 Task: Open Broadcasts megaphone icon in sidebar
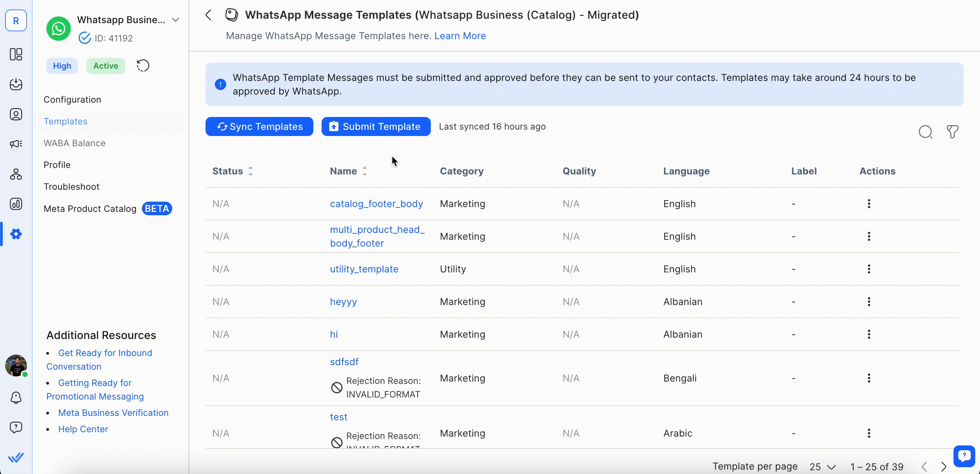coord(16,144)
